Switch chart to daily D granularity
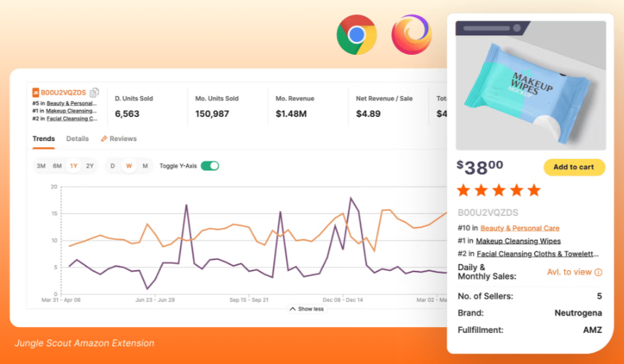The height and width of the screenshot is (364, 624). [113, 166]
